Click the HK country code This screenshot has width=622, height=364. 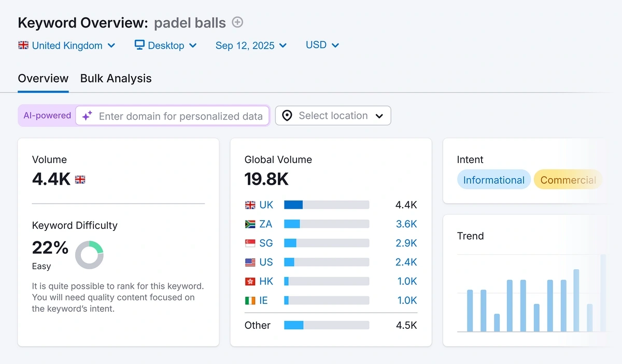pyautogui.click(x=266, y=282)
